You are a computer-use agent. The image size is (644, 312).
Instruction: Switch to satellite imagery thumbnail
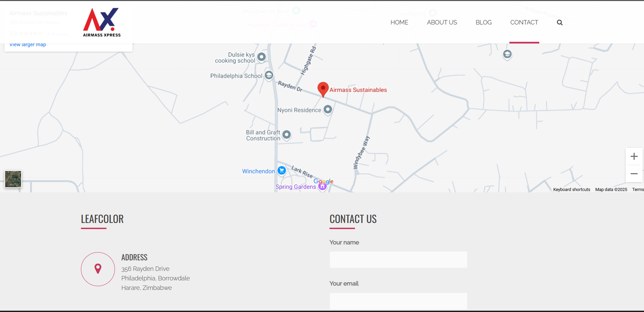[x=13, y=179]
